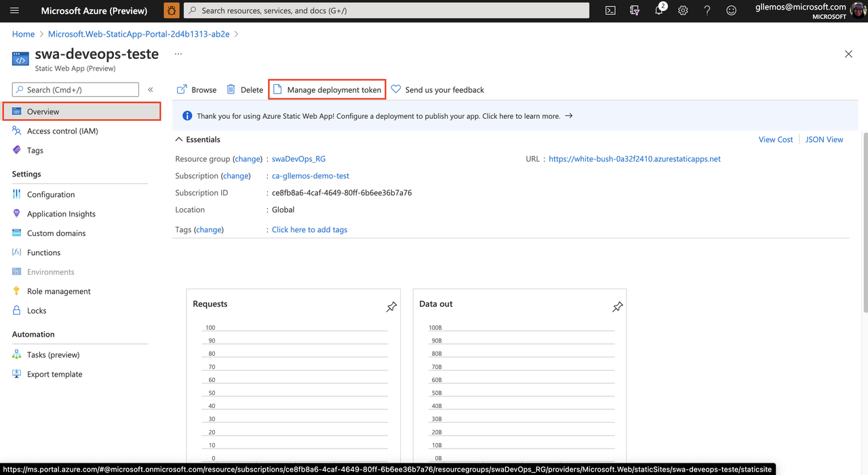
Task: Click the Functions fx icon
Action: 16,252
